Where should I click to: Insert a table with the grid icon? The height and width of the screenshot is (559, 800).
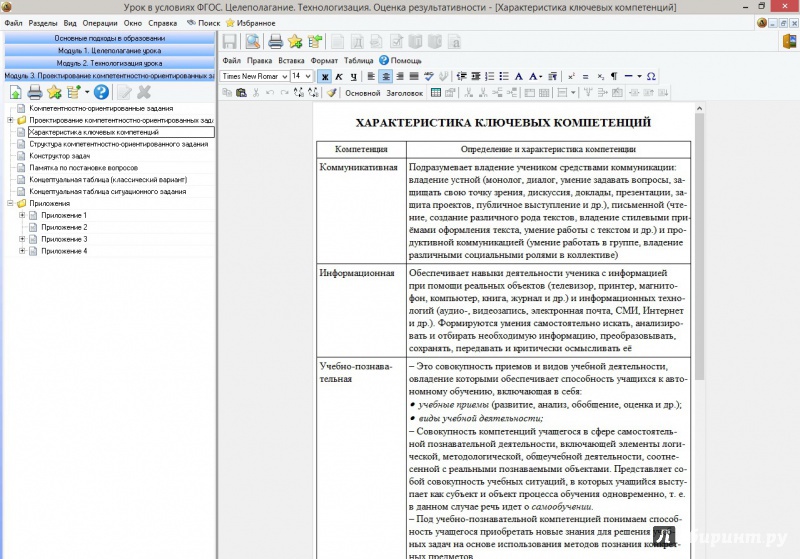click(436, 93)
